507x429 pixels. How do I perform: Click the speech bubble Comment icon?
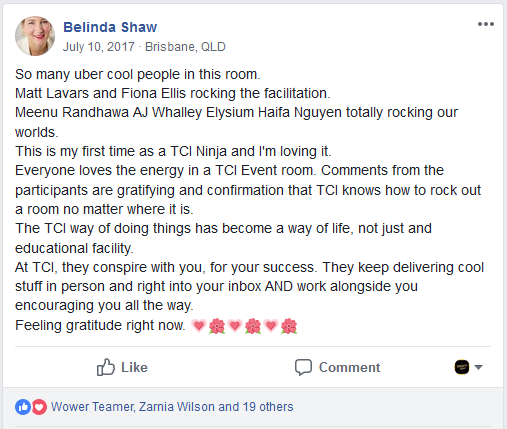tap(303, 367)
